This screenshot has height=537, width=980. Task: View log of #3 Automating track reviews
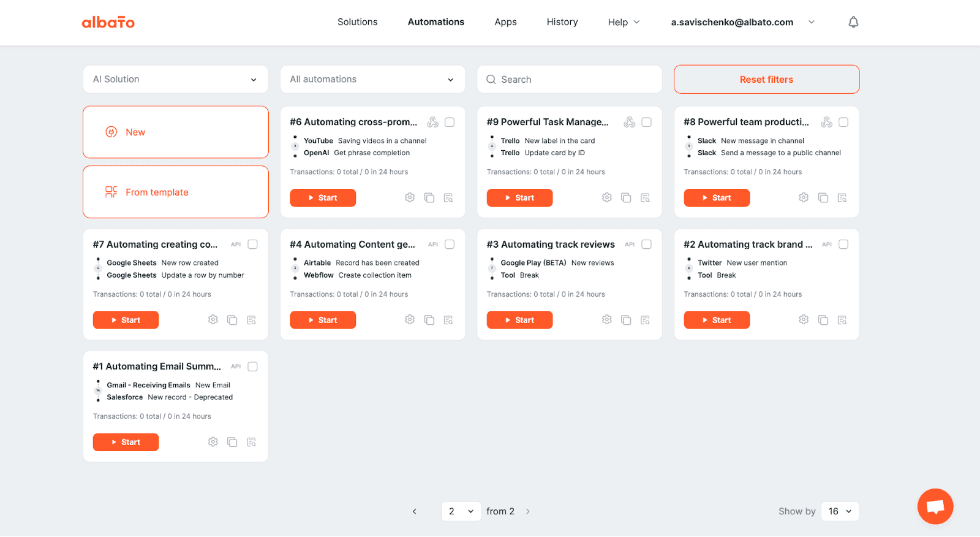pos(645,319)
